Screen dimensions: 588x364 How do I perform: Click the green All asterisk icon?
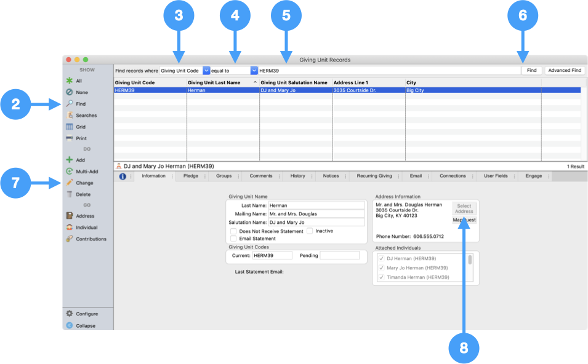pyautogui.click(x=70, y=81)
